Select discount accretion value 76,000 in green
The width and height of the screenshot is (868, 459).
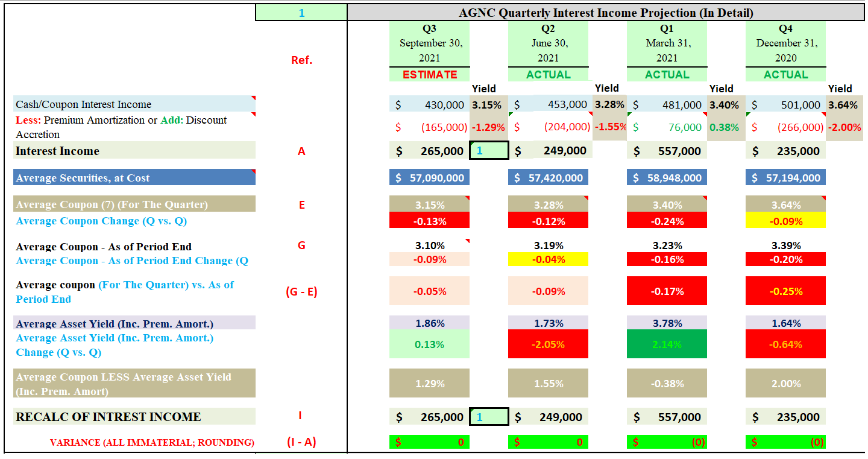point(667,127)
